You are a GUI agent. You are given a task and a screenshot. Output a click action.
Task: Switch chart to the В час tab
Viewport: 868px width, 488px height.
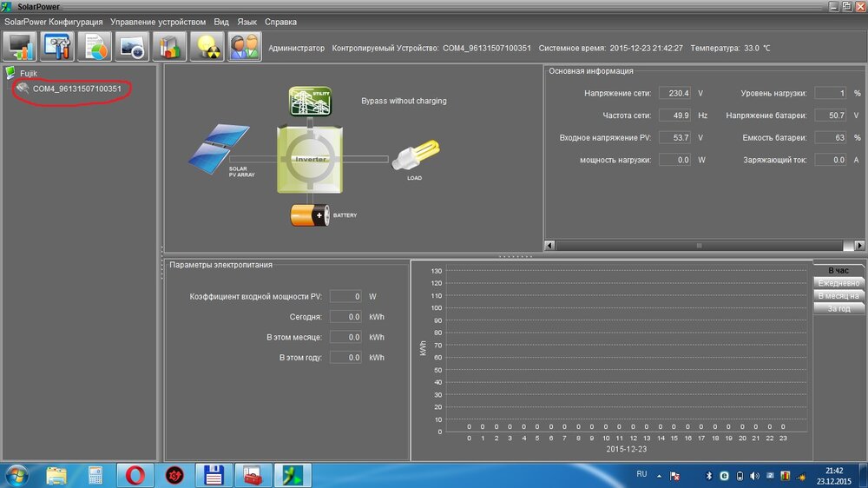point(838,271)
